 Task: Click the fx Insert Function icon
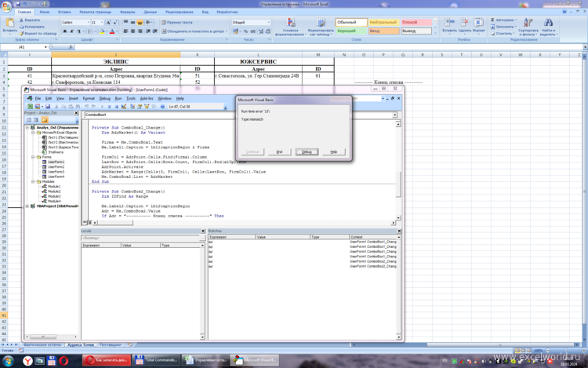pyautogui.click(x=71, y=47)
